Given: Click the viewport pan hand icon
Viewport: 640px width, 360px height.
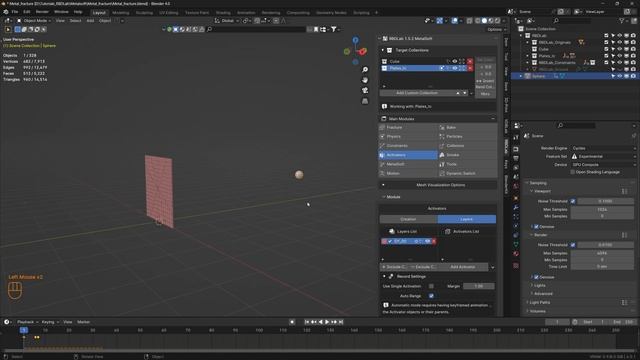Looking at the screenshot, I should pyautogui.click(x=365, y=80).
